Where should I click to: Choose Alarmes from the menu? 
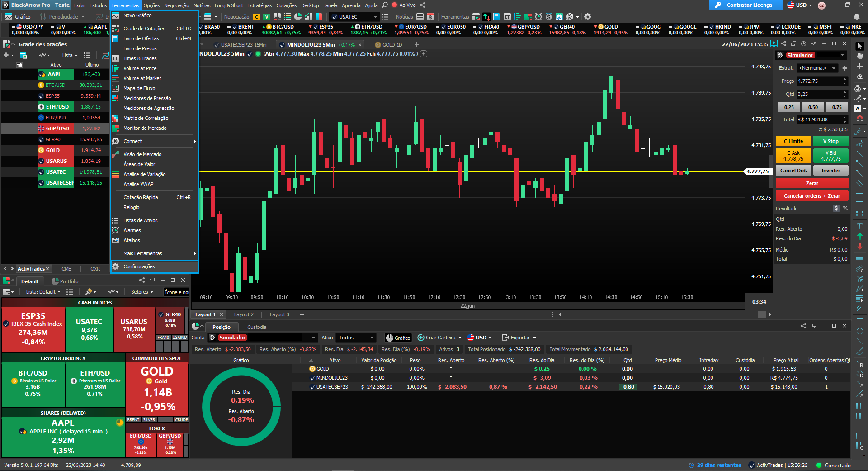pyautogui.click(x=154, y=230)
